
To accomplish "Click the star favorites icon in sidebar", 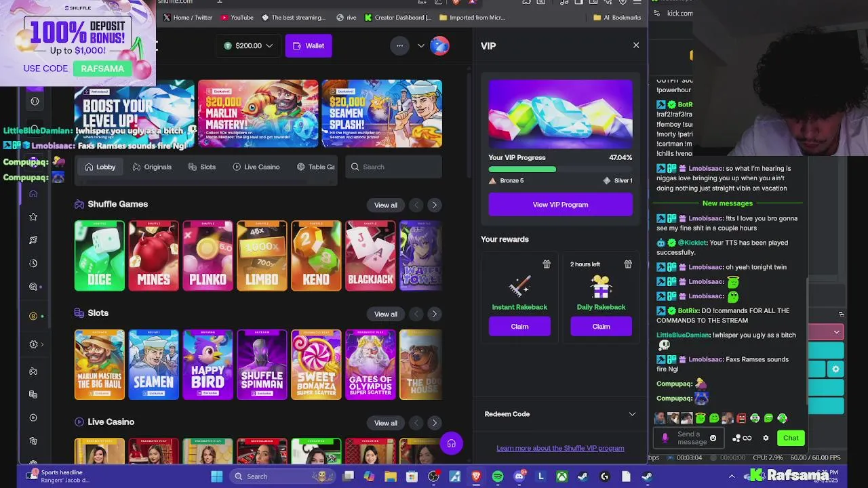I will [33, 217].
